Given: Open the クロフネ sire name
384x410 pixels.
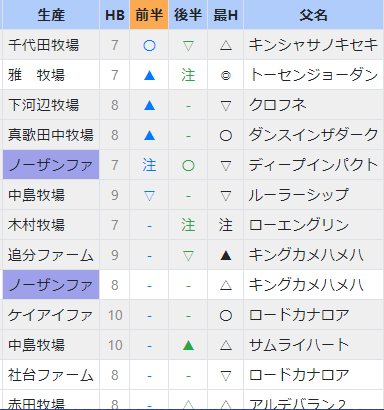Looking at the screenshot, I should point(277,105).
